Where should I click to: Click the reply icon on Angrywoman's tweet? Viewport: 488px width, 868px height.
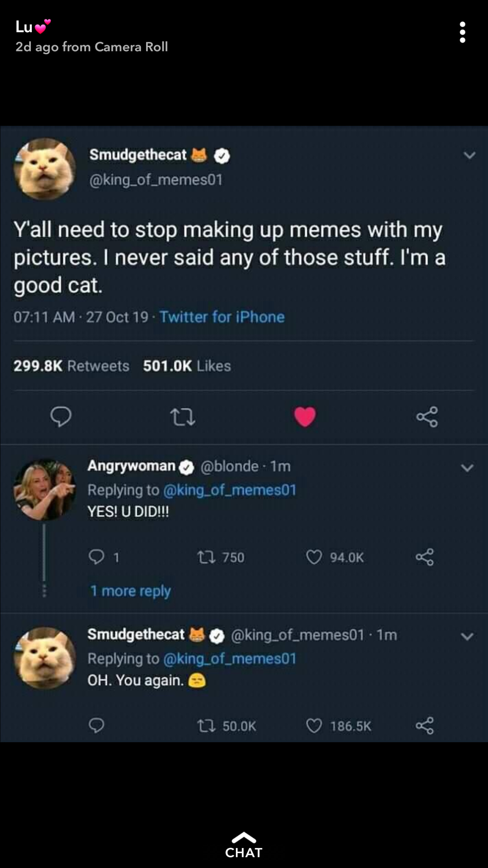[x=96, y=557]
